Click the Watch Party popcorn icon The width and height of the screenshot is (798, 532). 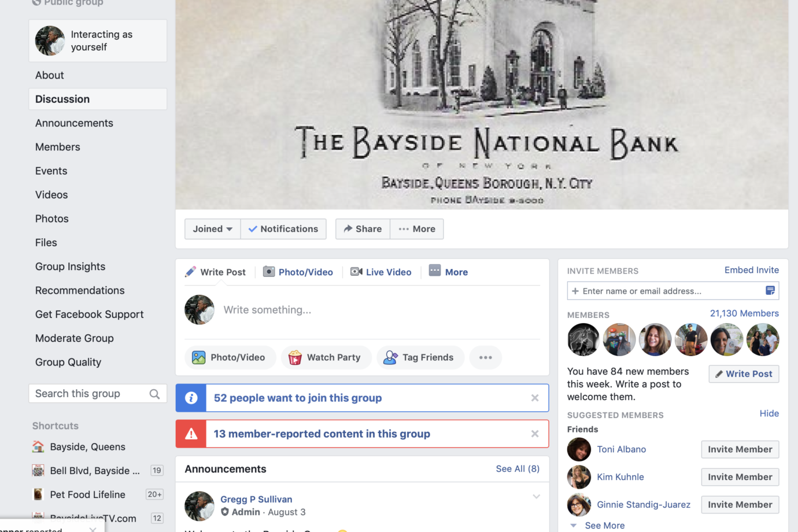295,357
